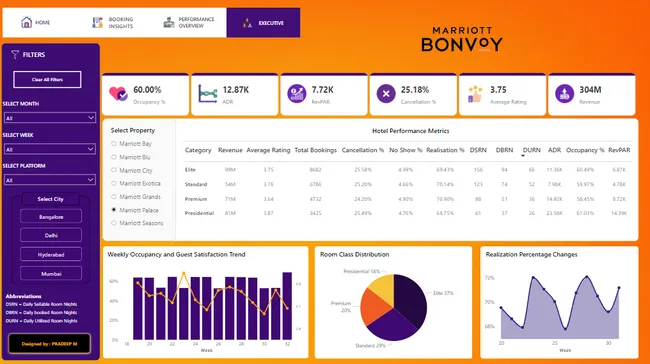Image resolution: width=650 pixels, height=364 pixels.
Task: Click the 304M Revenue card value
Action: [590, 90]
